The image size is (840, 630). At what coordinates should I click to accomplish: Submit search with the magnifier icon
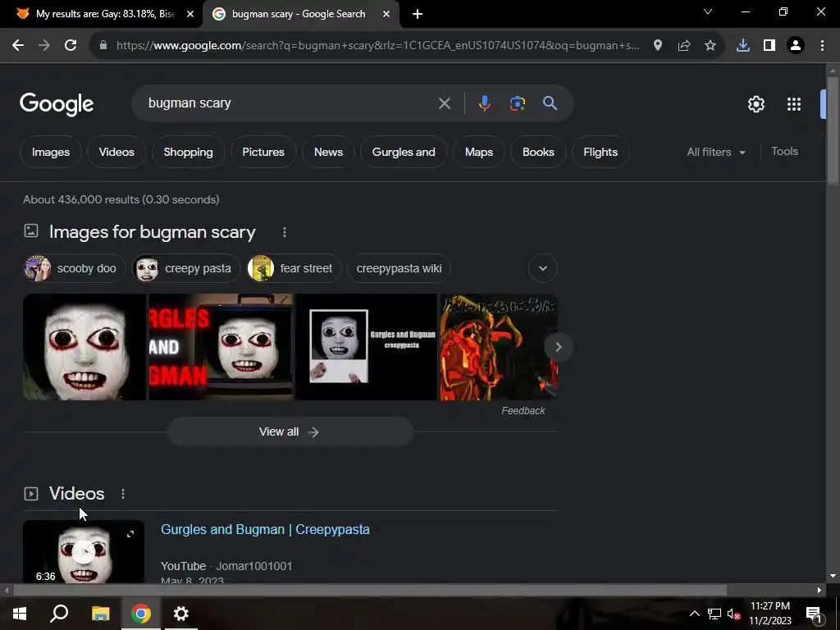(550, 103)
